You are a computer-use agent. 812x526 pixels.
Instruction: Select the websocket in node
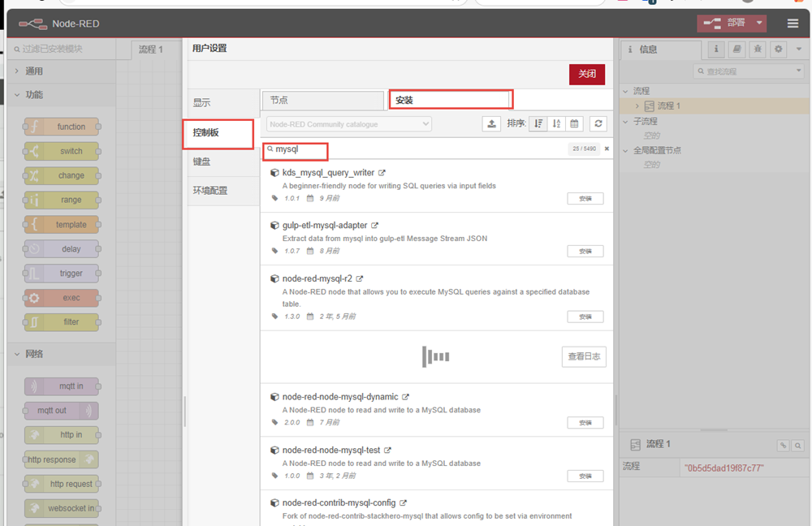click(x=62, y=508)
